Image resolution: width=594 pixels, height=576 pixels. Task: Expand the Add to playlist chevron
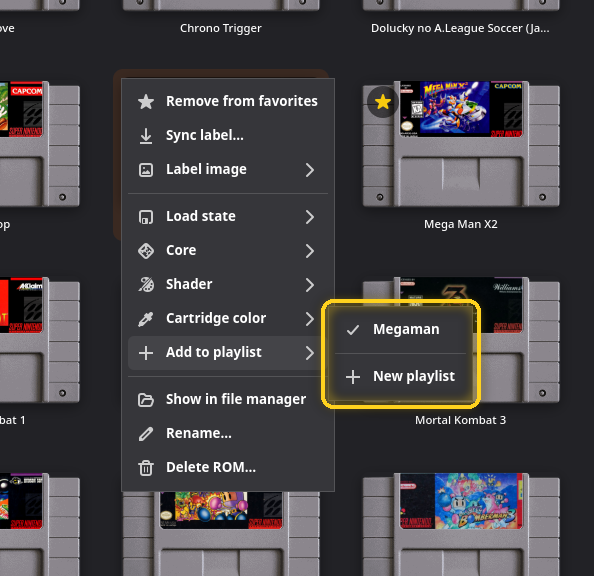[310, 353]
